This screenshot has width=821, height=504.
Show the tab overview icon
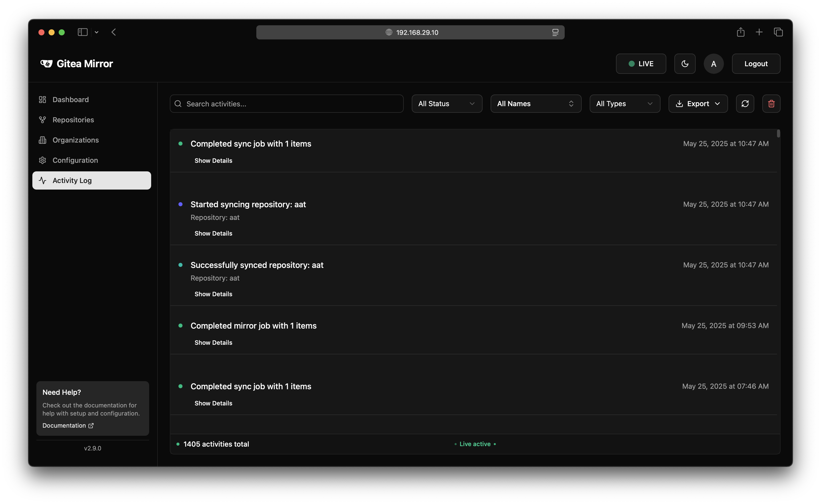point(778,32)
